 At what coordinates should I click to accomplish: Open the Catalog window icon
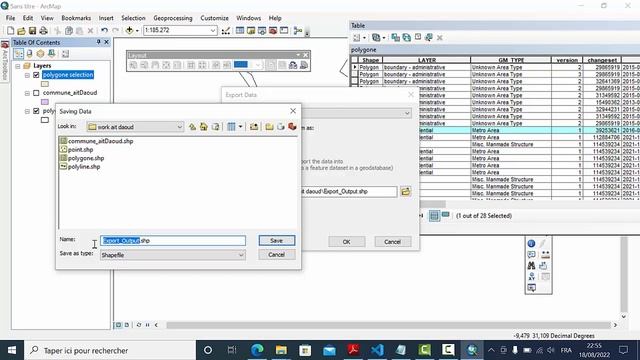251,31
